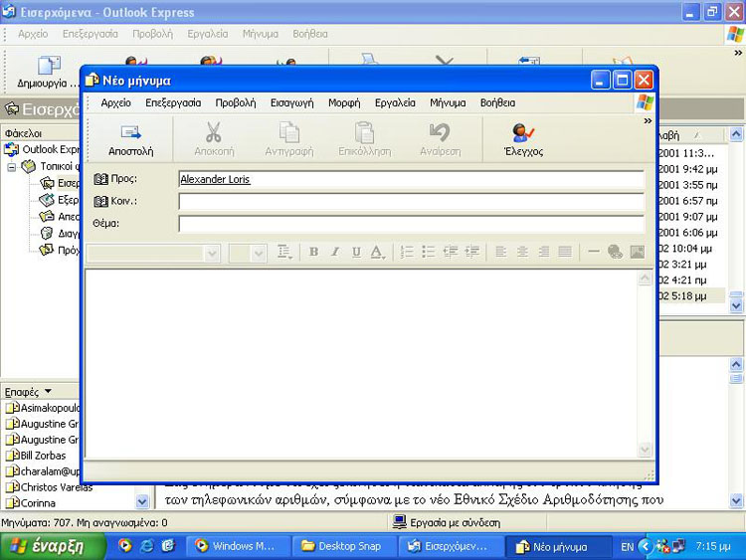
Task: Click the increase indent icon
Action: pos(471,252)
